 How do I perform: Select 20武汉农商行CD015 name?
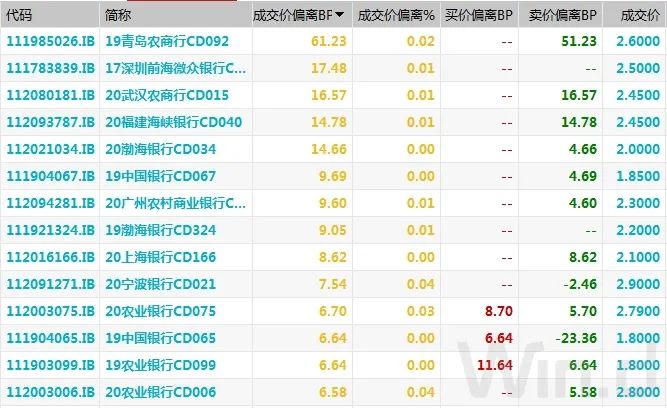coord(167,95)
